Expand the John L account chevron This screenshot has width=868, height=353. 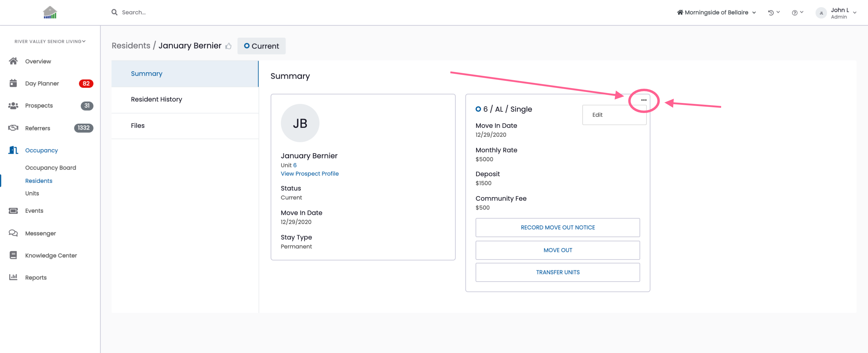(855, 13)
